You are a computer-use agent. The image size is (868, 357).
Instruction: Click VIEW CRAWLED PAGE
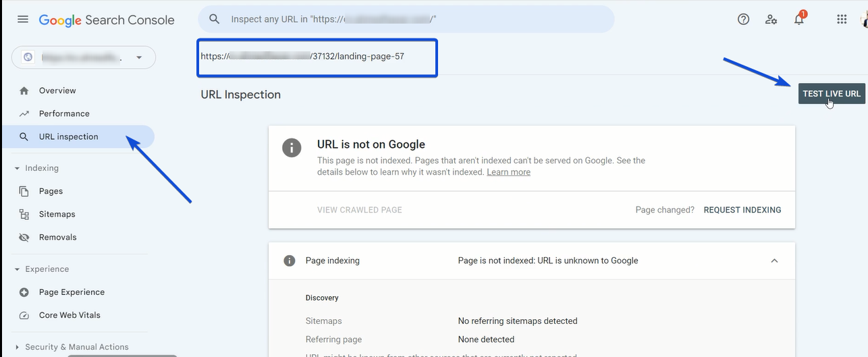[360, 210]
